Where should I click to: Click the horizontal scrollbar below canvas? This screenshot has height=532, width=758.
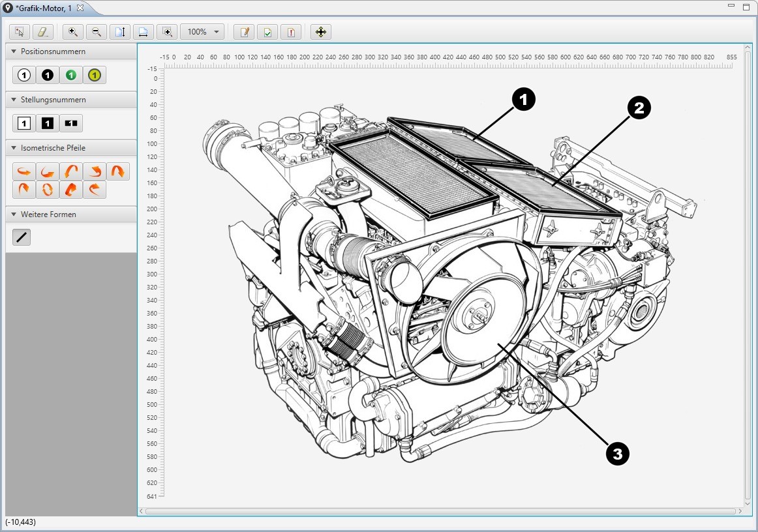[440, 511]
